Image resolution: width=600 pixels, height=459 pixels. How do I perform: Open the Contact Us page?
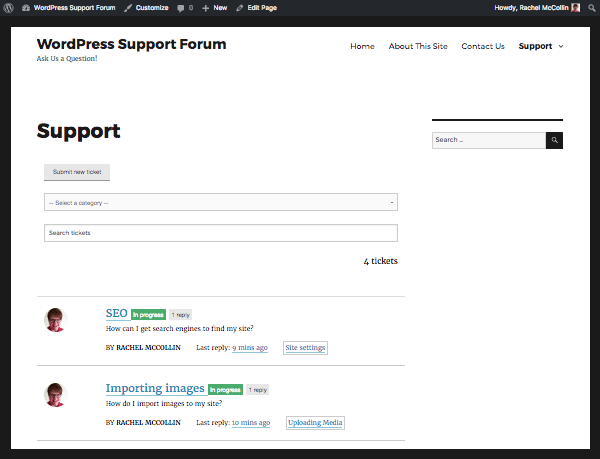tap(483, 46)
